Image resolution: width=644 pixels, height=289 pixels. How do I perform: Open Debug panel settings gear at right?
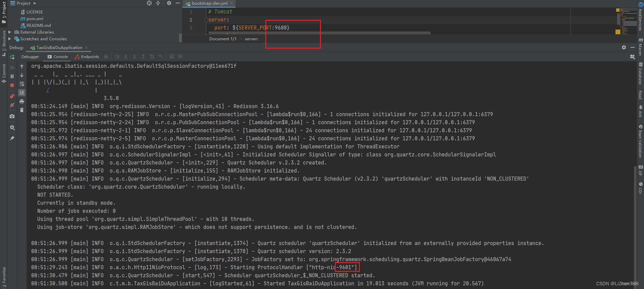[x=624, y=47]
